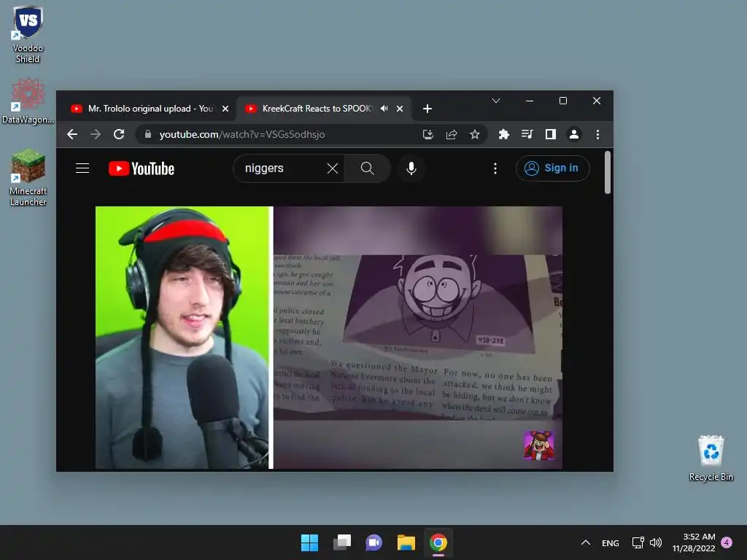The image size is (747, 560).
Task: Expand the Chrome tab search chevron
Action: click(x=496, y=101)
